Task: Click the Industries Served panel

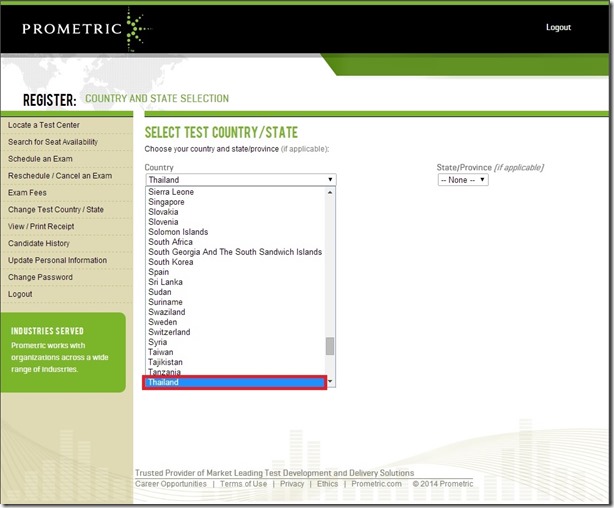Action: point(63,352)
